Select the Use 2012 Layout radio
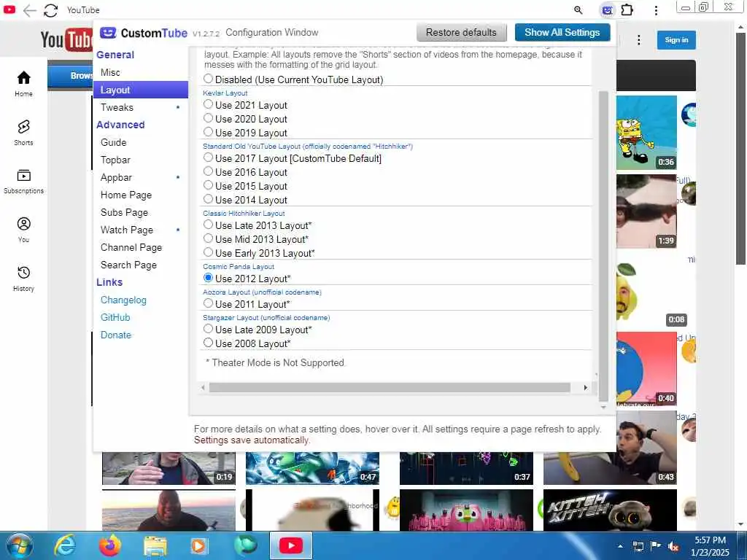 208,278
